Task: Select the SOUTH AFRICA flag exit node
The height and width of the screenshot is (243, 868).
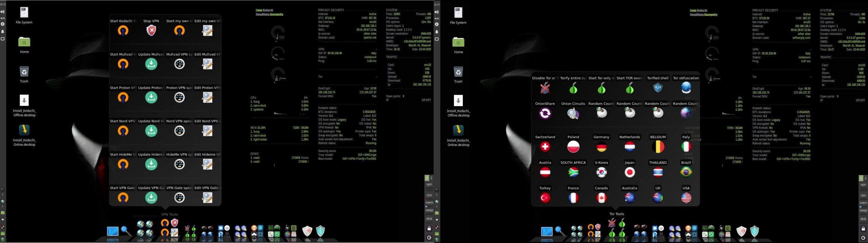Action: coord(573,172)
